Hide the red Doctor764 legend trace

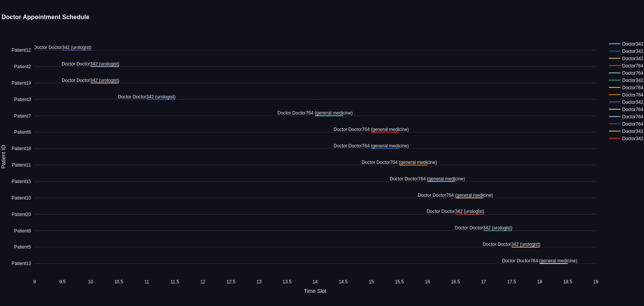[x=626, y=66]
